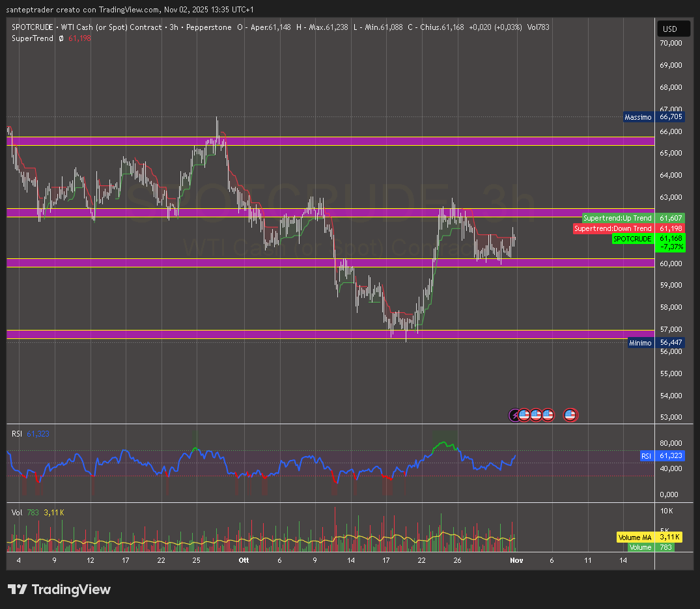Viewport: 700px width, 609px height.
Task: Select the SPOTCRUDE symbol title in legend
Action: (32, 27)
